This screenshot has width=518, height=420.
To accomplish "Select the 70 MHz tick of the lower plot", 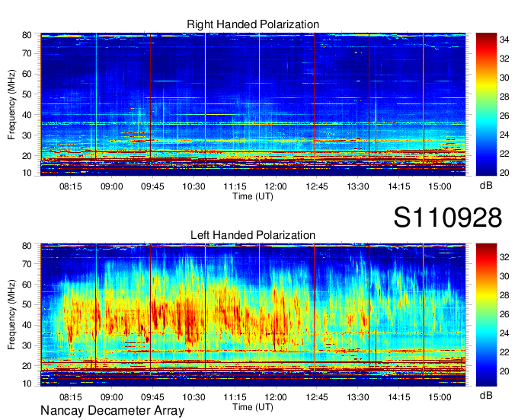I will (27, 264).
